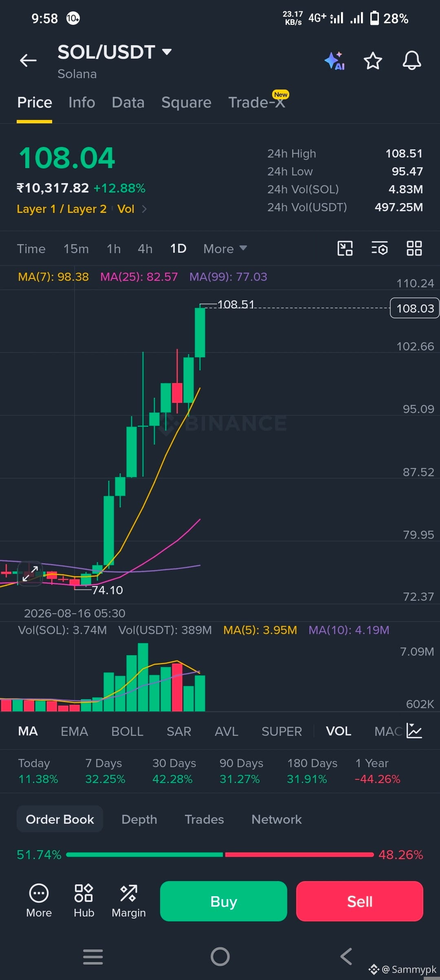
Task: Tap Android home circle button
Action: point(220,956)
